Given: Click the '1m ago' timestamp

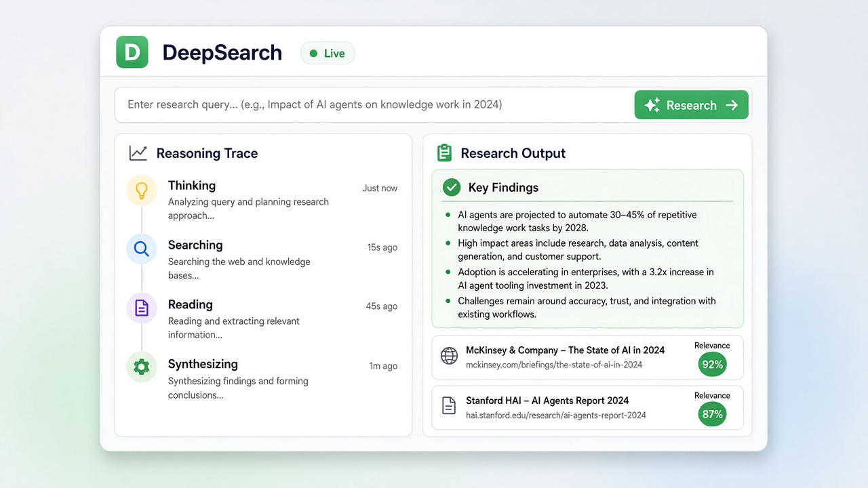Looking at the screenshot, I should pyautogui.click(x=383, y=366).
